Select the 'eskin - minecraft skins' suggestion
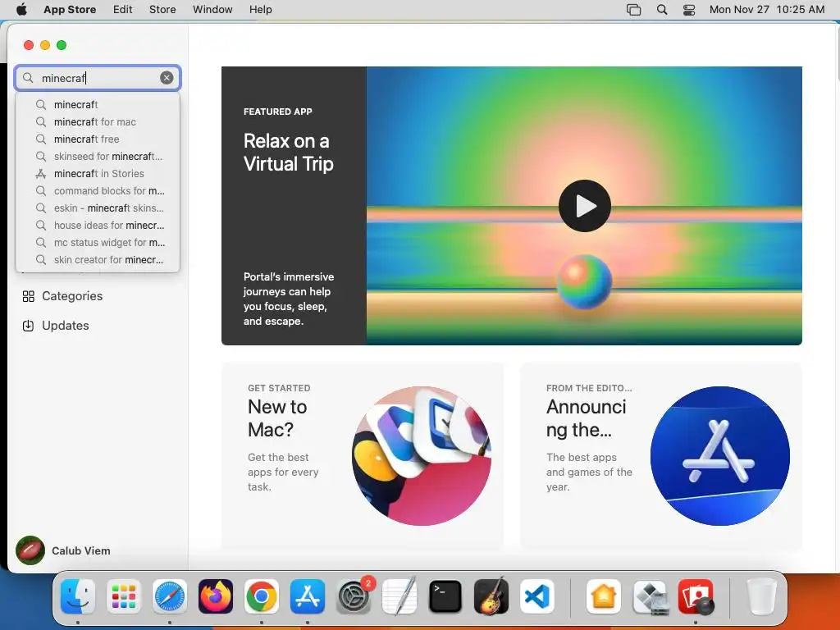This screenshot has width=840, height=630. tap(98, 208)
